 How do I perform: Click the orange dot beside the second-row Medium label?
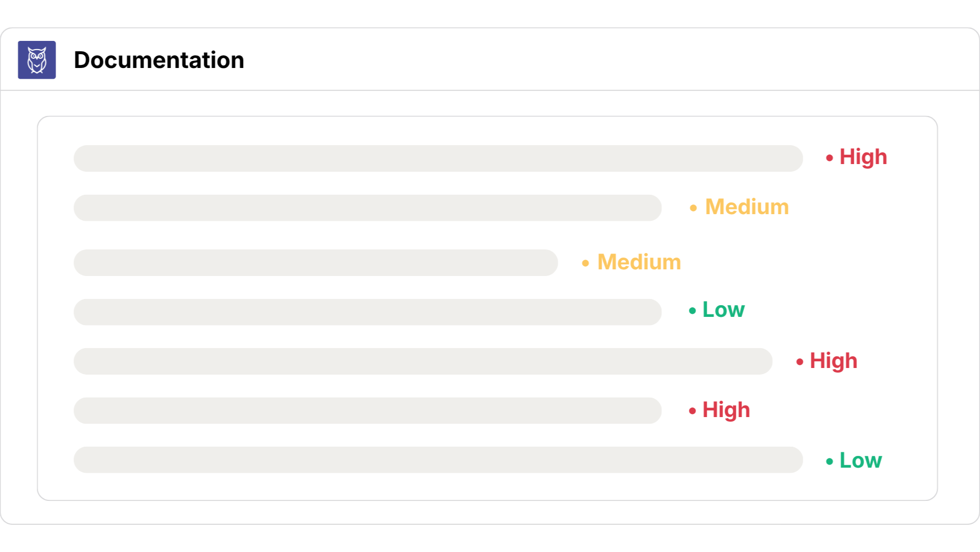click(x=693, y=208)
